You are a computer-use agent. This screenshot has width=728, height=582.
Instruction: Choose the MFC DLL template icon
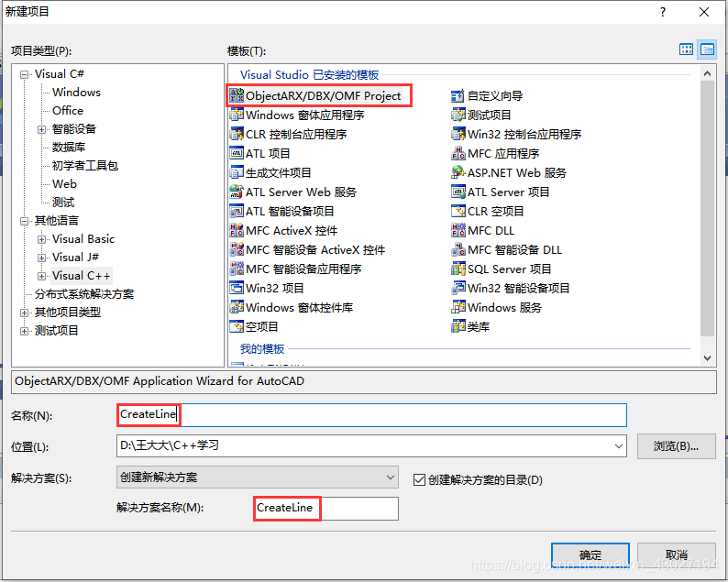(458, 230)
